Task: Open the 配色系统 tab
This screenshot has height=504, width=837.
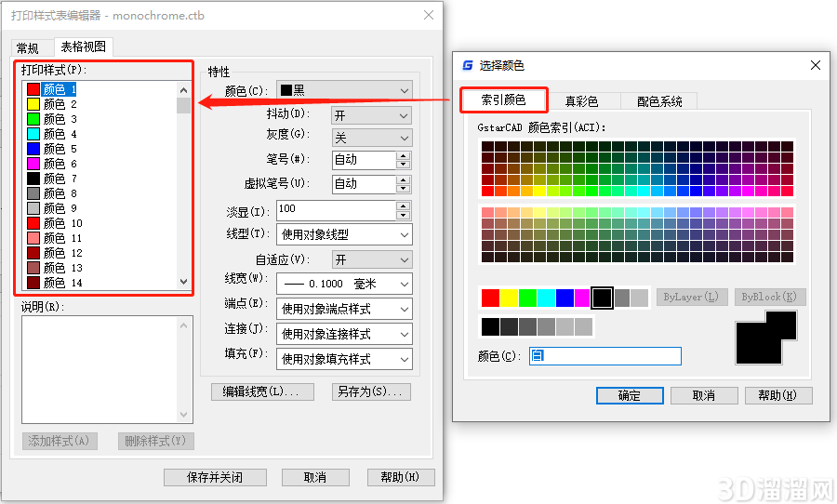Action: (659, 101)
